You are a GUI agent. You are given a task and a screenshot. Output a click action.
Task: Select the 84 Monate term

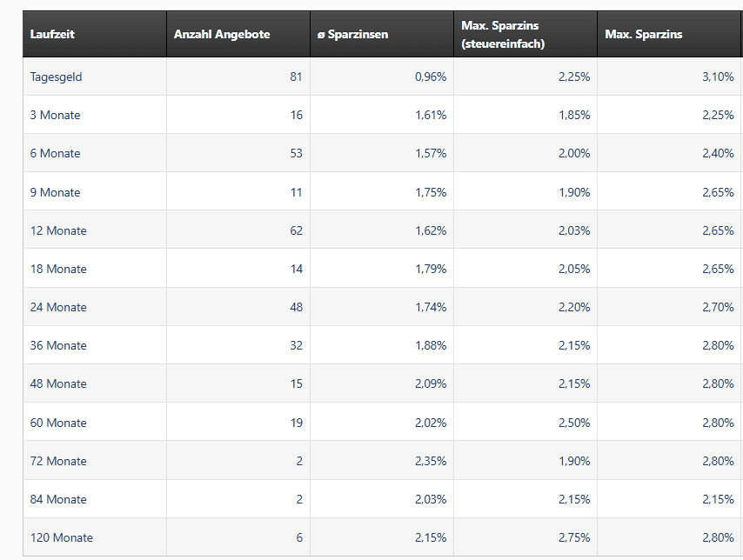pyautogui.click(x=58, y=499)
